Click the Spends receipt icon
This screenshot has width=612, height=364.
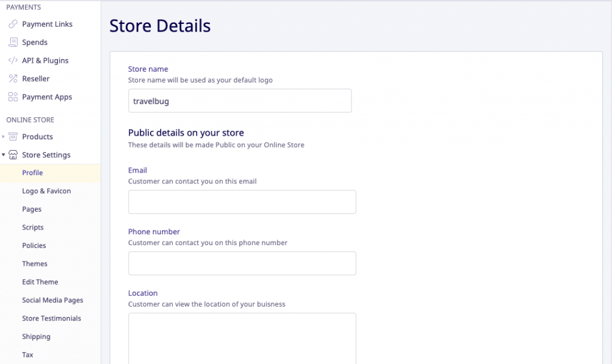pyautogui.click(x=13, y=42)
